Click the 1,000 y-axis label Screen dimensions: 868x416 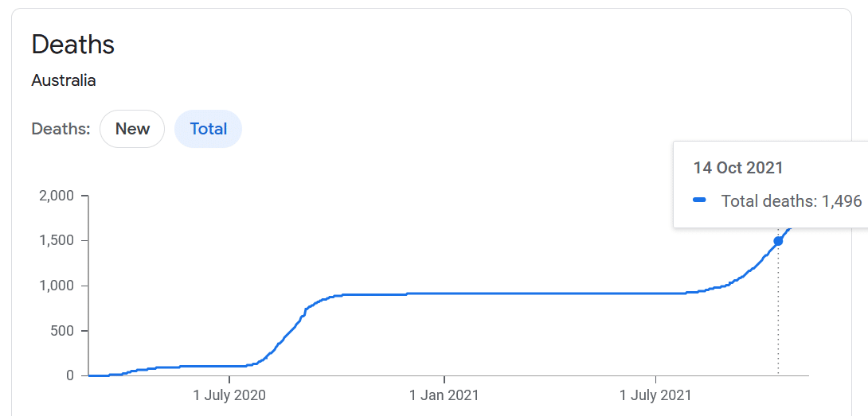click(x=57, y=286)
